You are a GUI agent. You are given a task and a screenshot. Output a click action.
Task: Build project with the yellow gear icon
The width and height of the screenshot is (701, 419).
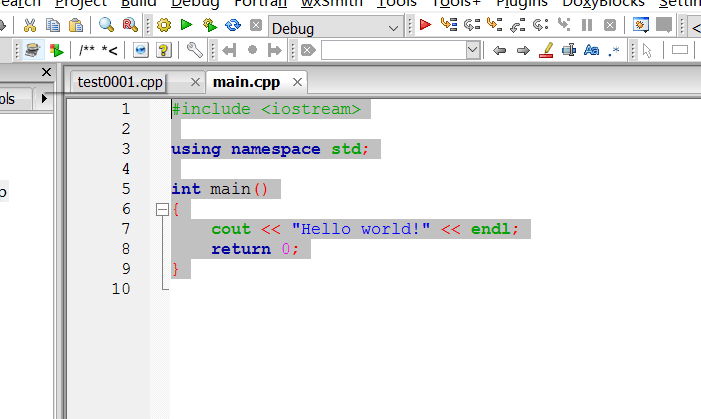point(164,25)
